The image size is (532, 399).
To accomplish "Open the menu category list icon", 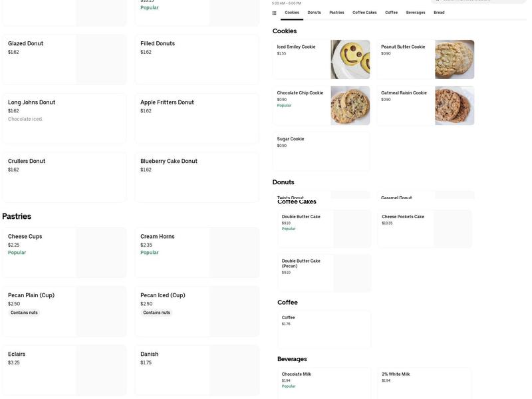I will [274, 13].
